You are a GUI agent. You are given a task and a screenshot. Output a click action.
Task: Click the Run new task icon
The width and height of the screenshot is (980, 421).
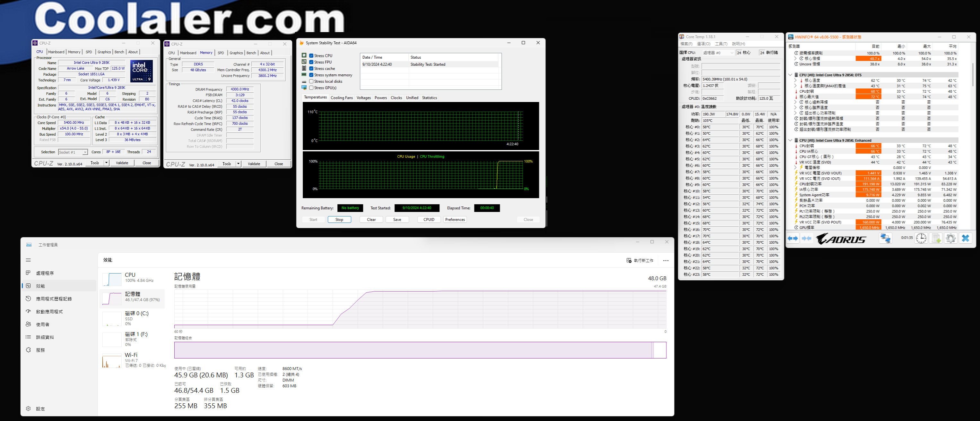coord(629,260)
